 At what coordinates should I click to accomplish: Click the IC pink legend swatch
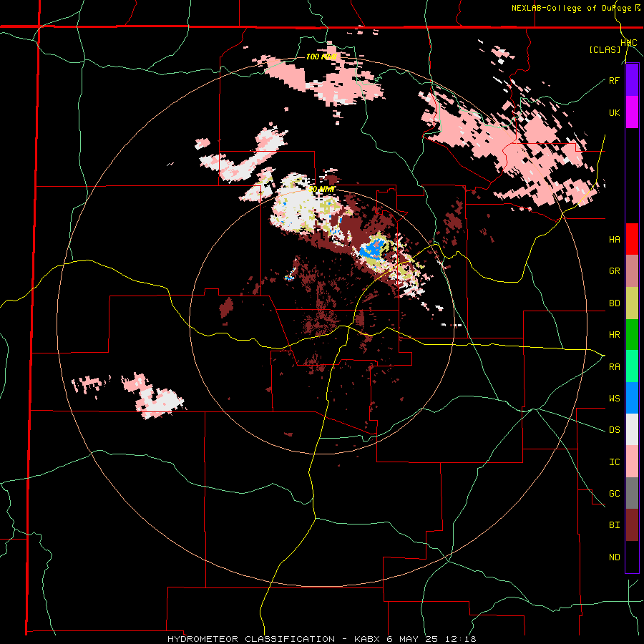coord(632,462)
